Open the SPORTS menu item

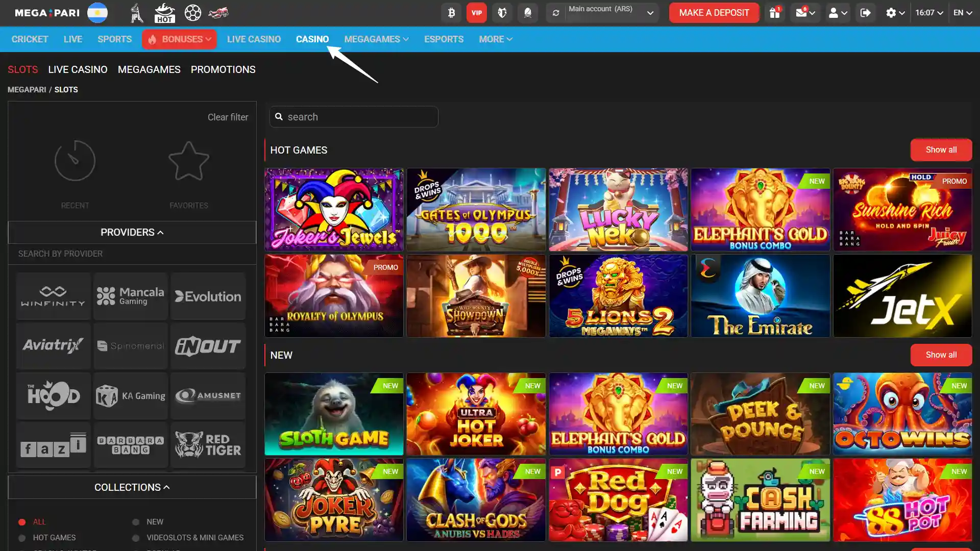pos(115,39)
